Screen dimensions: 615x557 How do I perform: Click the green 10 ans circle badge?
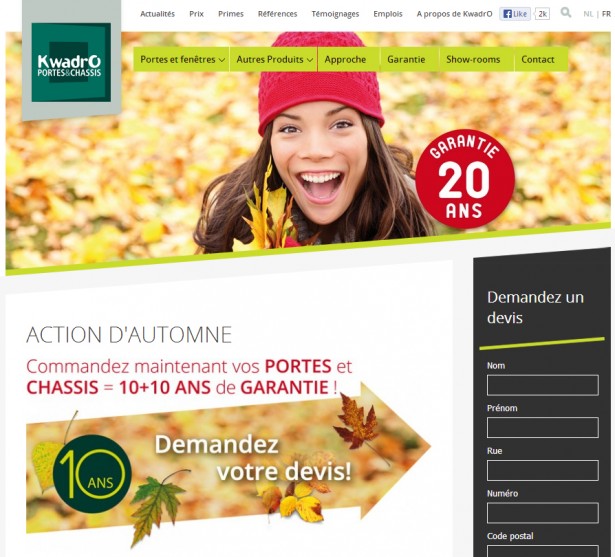92,474
